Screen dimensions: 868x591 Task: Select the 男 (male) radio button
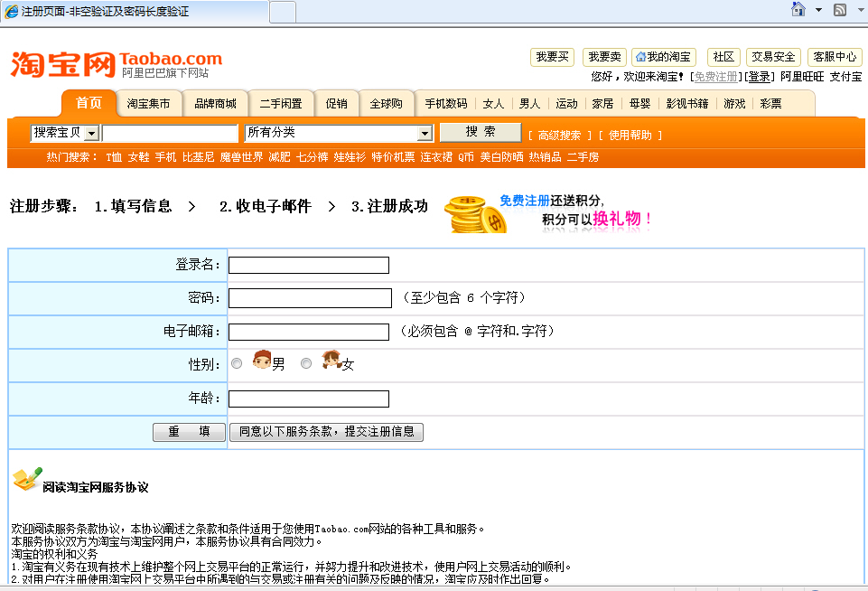(237, 363)
